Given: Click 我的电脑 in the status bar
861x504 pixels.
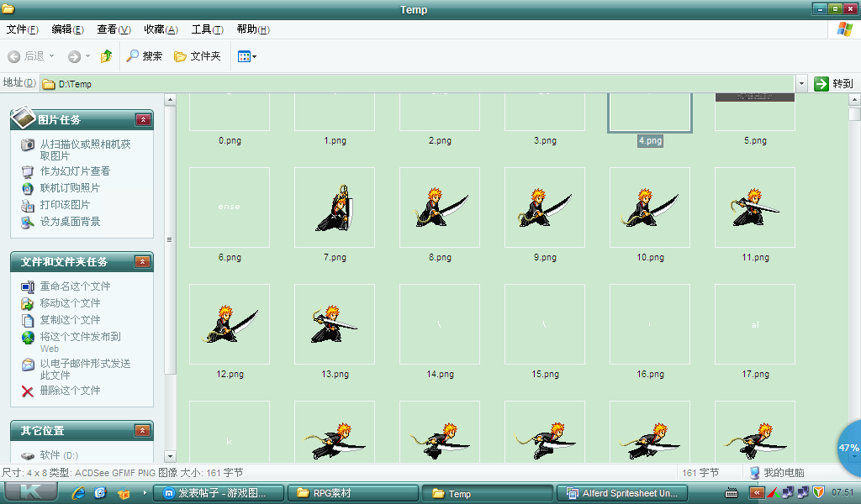Looking at the screenshot, I should pyautogui.click(x=777, y=472).
